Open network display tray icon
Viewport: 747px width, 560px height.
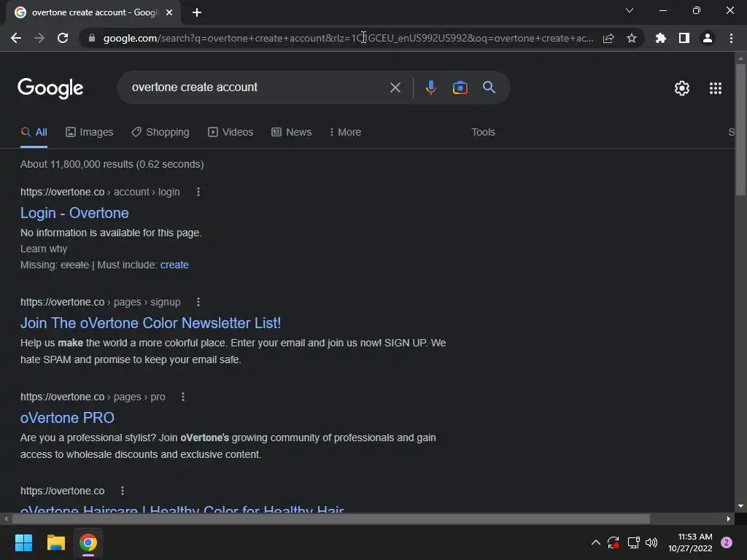click(633, 542)
